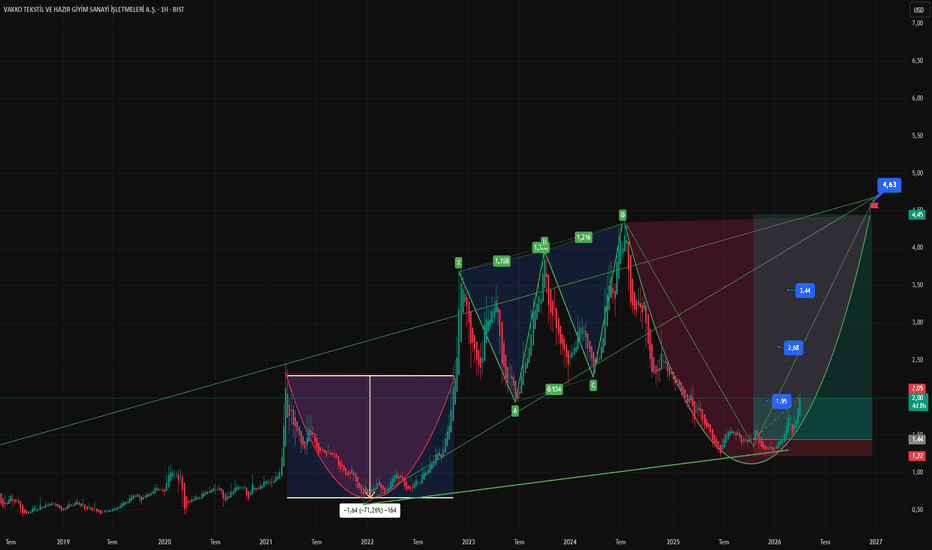Click the 2,50 price scale label
The image size is (932, 550).
[917, 360]
